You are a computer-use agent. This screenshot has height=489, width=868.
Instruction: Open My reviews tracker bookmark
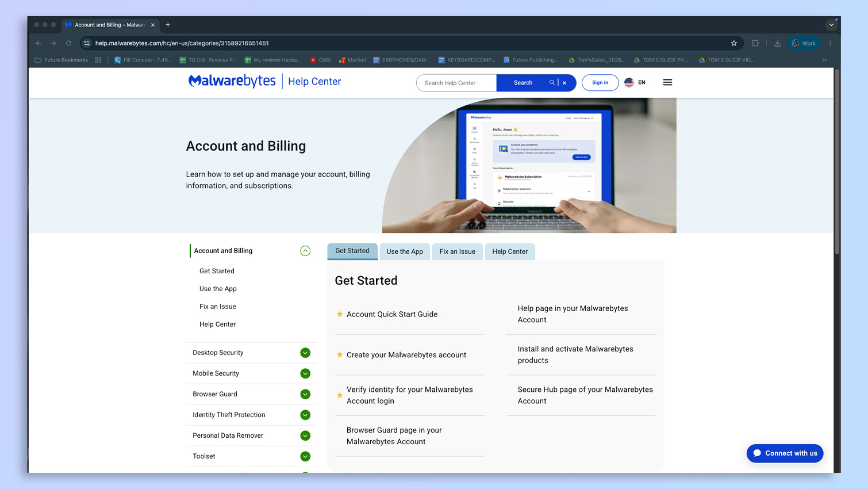click(x=273, y=60)
